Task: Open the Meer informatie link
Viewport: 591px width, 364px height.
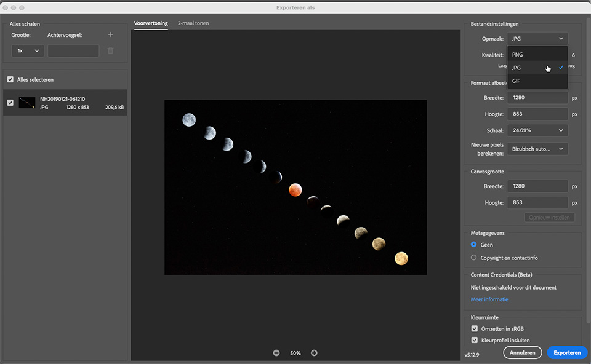Action: [x=489, y=299]
